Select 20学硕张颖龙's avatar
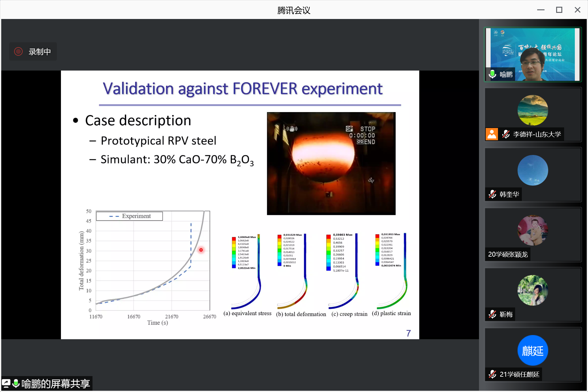Screen dimensions: 588x392 coord(533,230)
